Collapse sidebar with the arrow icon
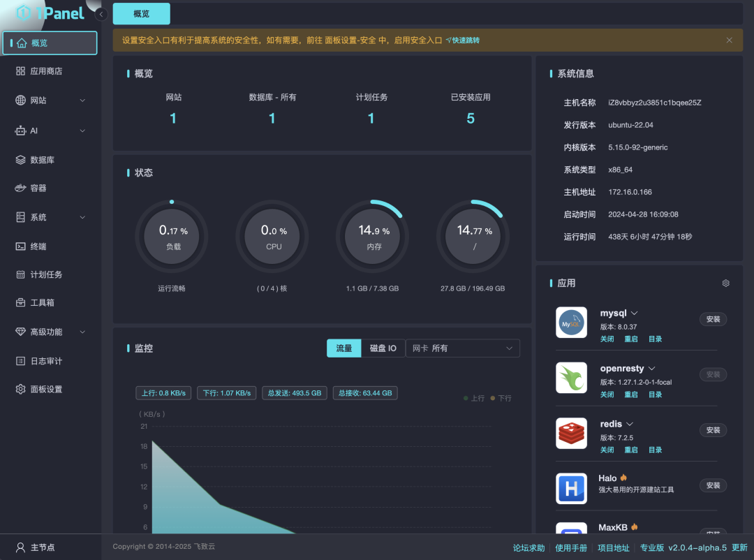The width and height of the screenshot is (754, 560). (x=101, y=14)
